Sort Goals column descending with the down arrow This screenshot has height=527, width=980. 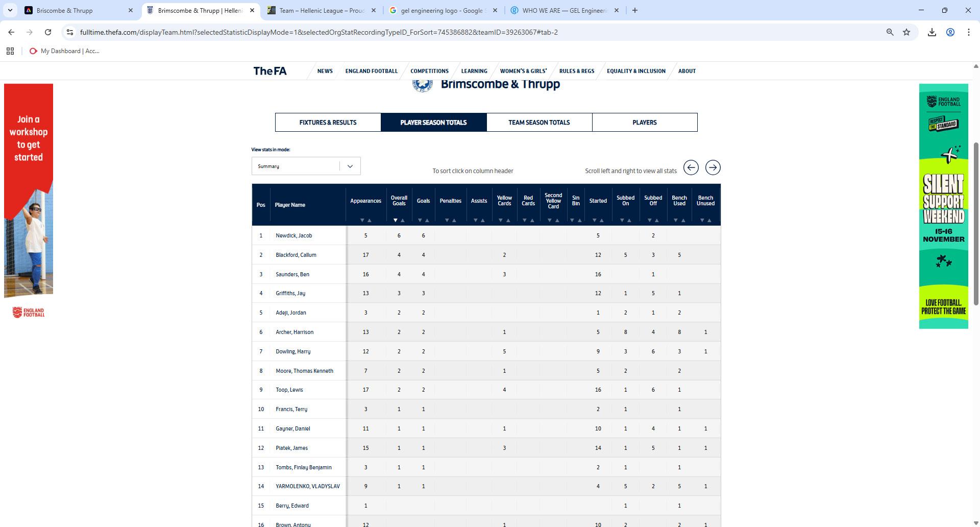pyautogui.click(x=420, y=221)
